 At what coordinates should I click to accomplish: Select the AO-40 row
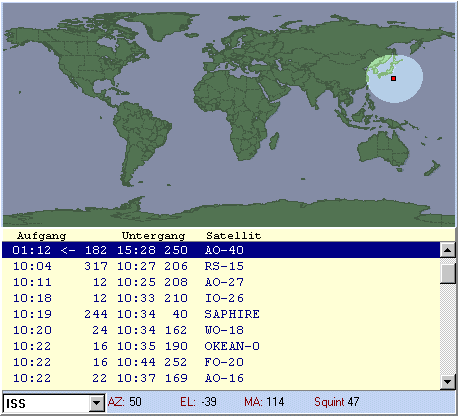(x=221, y=250)
